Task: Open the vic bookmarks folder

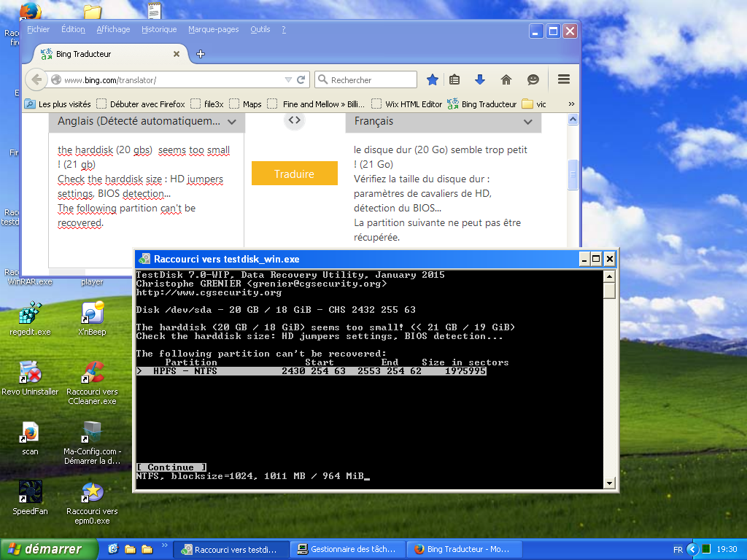Action: (x=534, y=104)
